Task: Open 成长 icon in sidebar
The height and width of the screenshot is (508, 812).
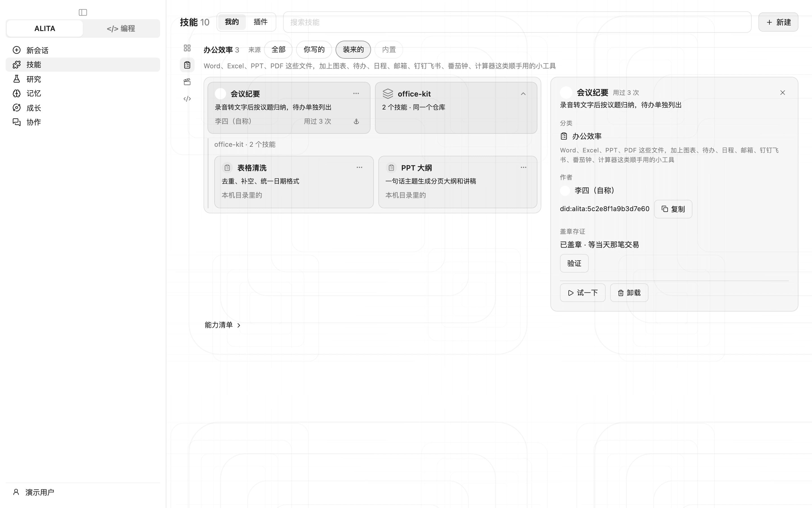Action: [16, 108]
